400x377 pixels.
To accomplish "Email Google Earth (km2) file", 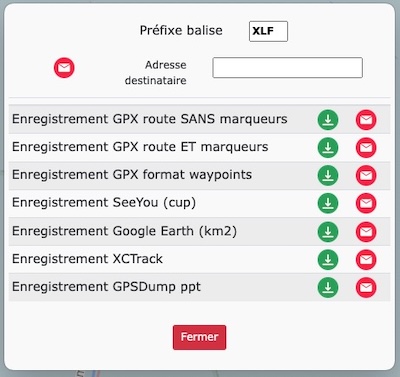I will pos(366,232).
